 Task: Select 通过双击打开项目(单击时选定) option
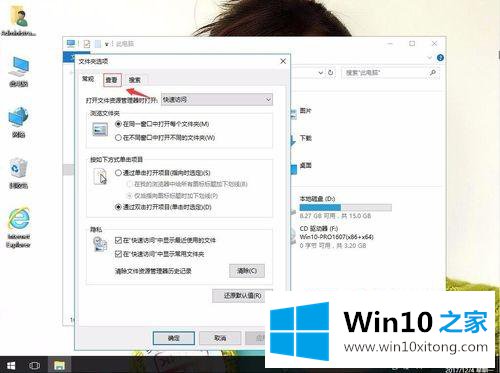pos(163,207)
